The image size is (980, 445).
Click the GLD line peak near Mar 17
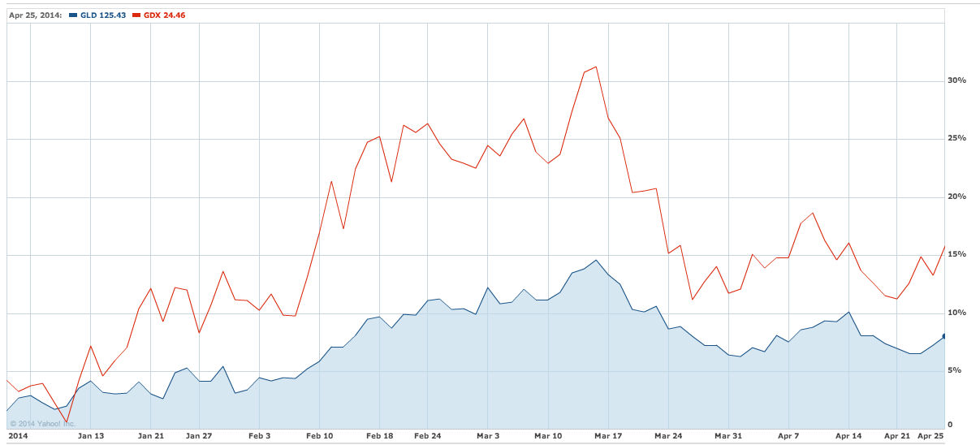596,260
